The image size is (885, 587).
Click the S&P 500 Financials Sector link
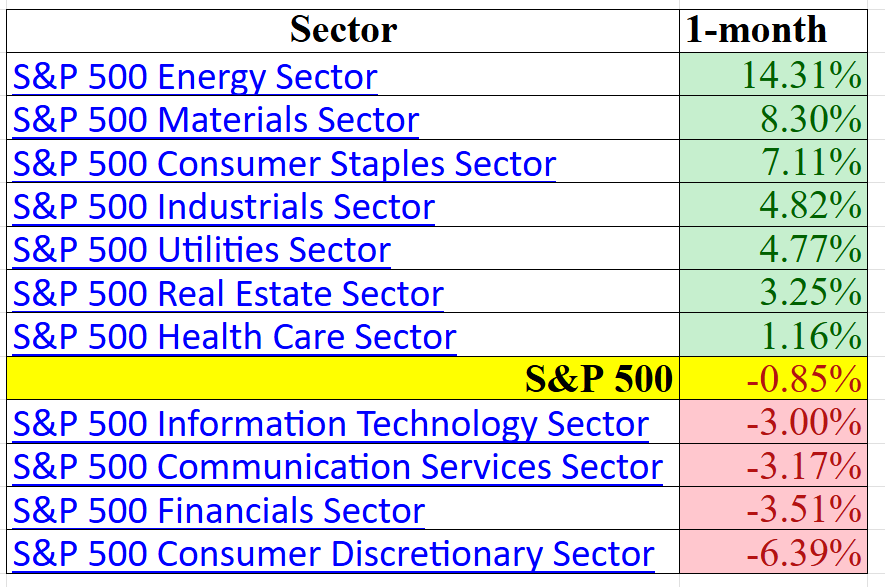219,511
